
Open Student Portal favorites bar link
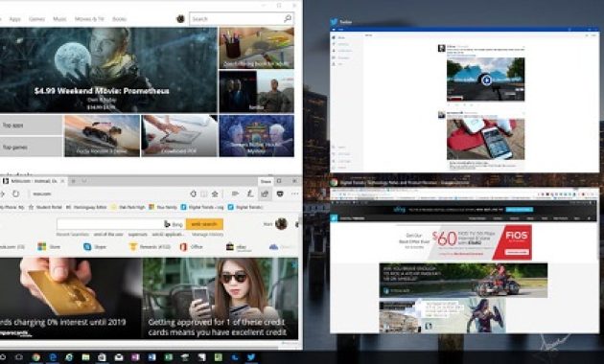point(45,207)
